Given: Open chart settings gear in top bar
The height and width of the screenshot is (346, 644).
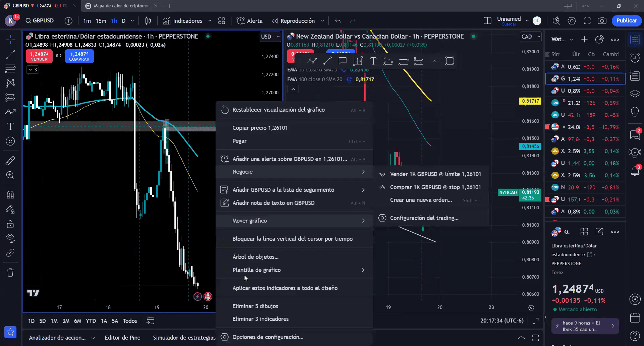Looking at the screenshot, I should pos(572,21).
